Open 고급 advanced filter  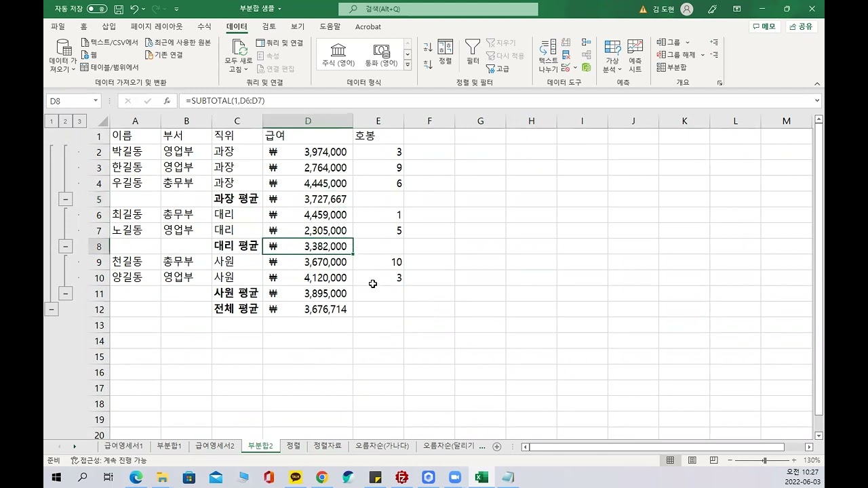pos(498,68)
